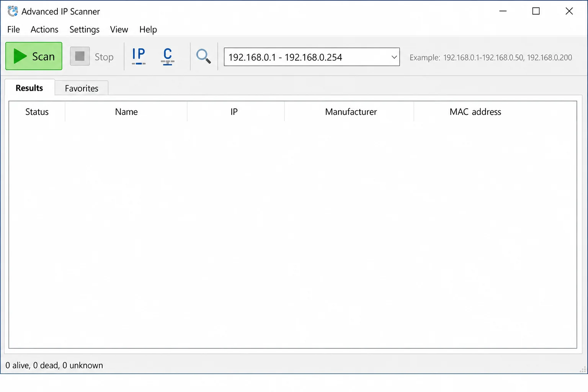The image size is (588, 392).
Task: Click the IP toolbar icon
Action: pyautogui.click(x=139, y=56)
